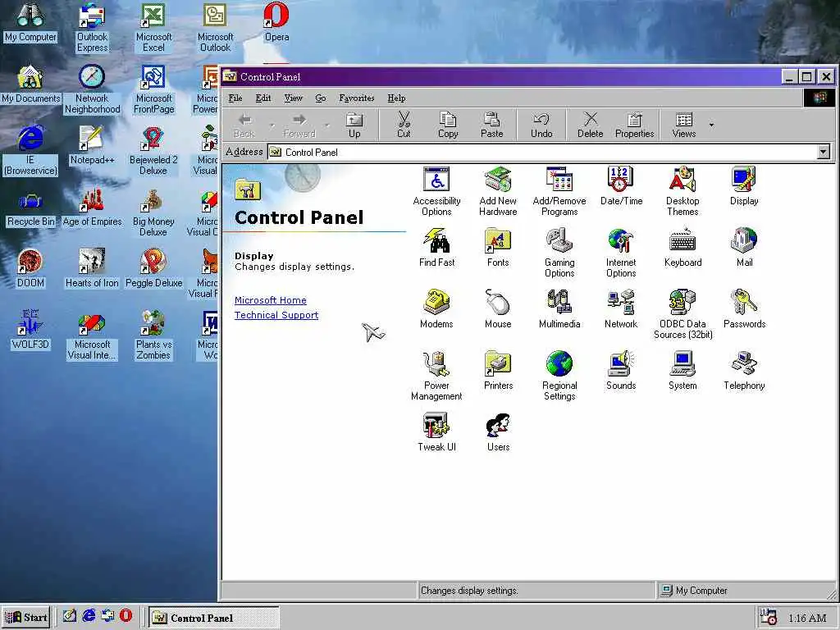Select the DOOM desktop shortcut
This screenshot has height=630, width=840.
pyautogui.click(x=30, y=269)
